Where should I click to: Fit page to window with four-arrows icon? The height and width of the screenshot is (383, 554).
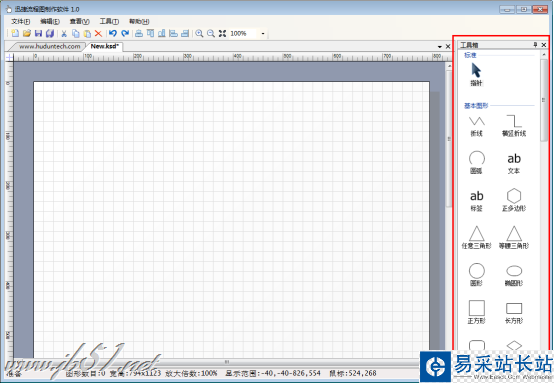(222, 33)
